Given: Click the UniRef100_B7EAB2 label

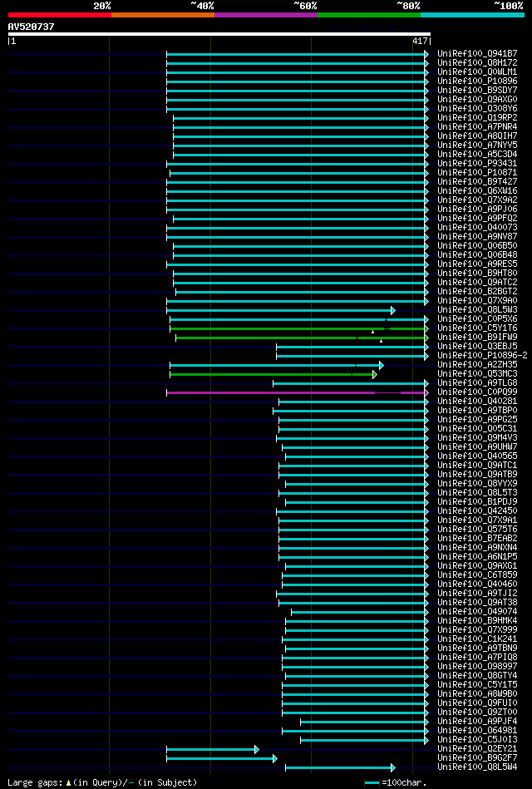Looking at the screenshot, I should pyautogui.click(x=477, y=539).
